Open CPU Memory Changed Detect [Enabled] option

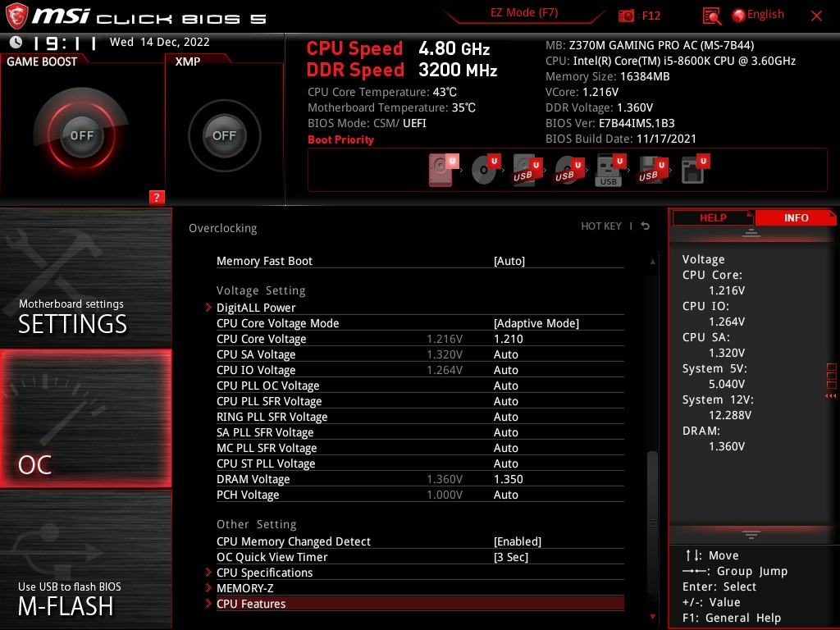[420, 541]
